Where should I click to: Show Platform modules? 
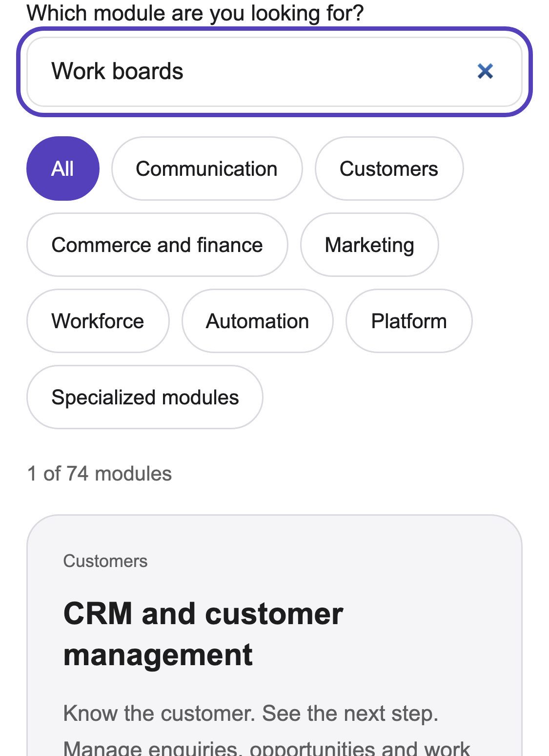(409, 321)
